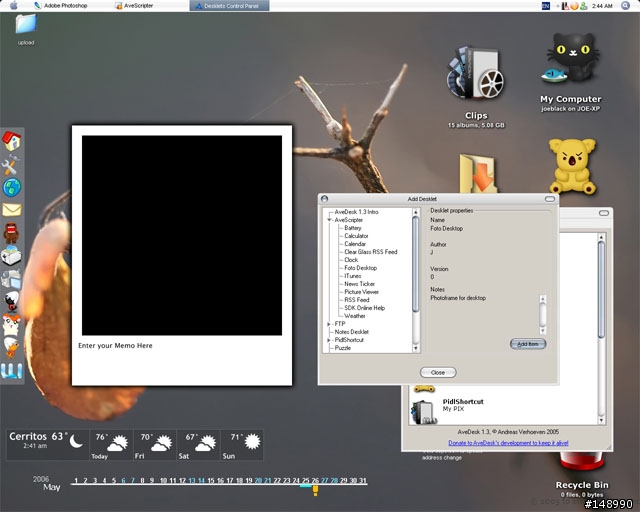Select Calculator in the desklet tree
The image size is (640, 512).
coord(356,236)
